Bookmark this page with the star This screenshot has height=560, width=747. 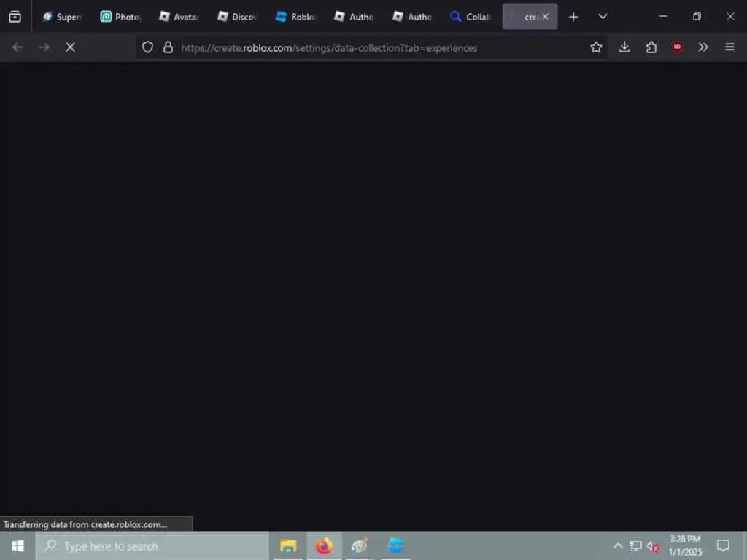(x=596, y=47)
